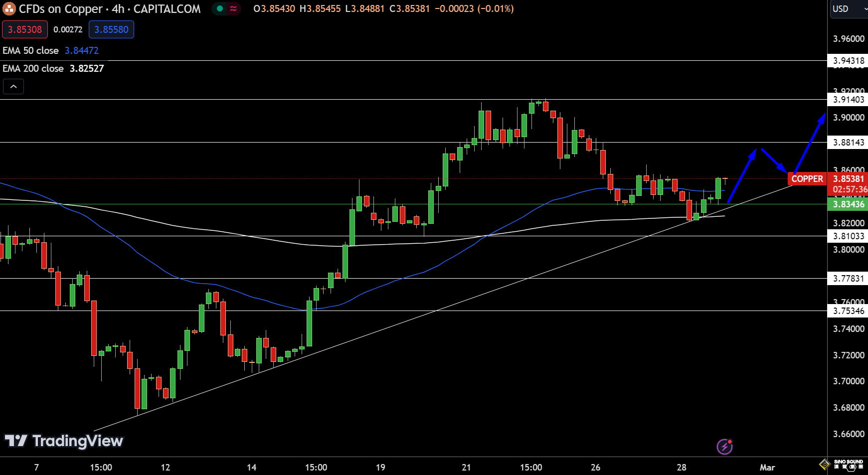Viewport: 868px width, 475px height.
Task: Click the Sino Sound diamond logo
Action: click(x=825, y=465)
